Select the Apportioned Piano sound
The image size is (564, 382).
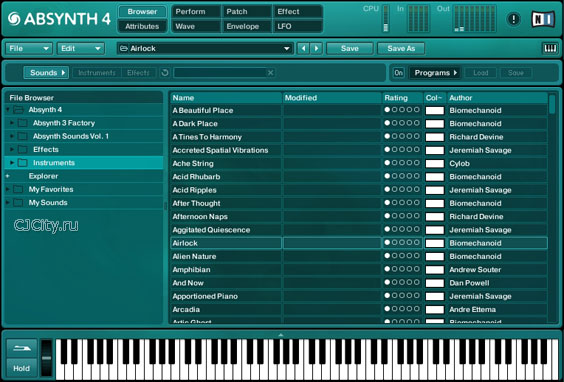click(205, 296)
